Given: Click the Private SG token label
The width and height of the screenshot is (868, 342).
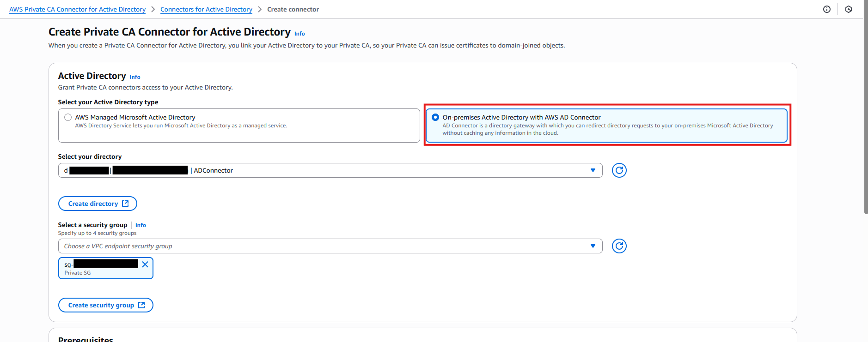Looking at the screenshot, I should [78, 273].
